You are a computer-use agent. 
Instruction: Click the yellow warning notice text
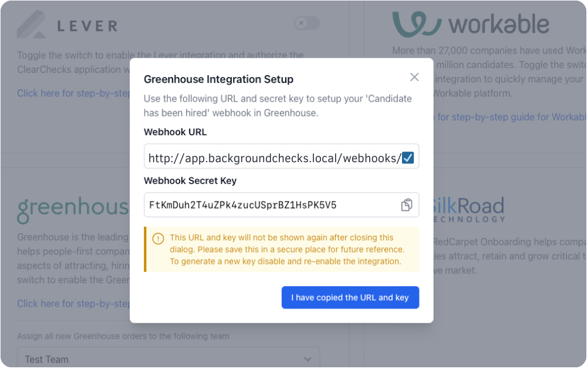tap(286, 249)
